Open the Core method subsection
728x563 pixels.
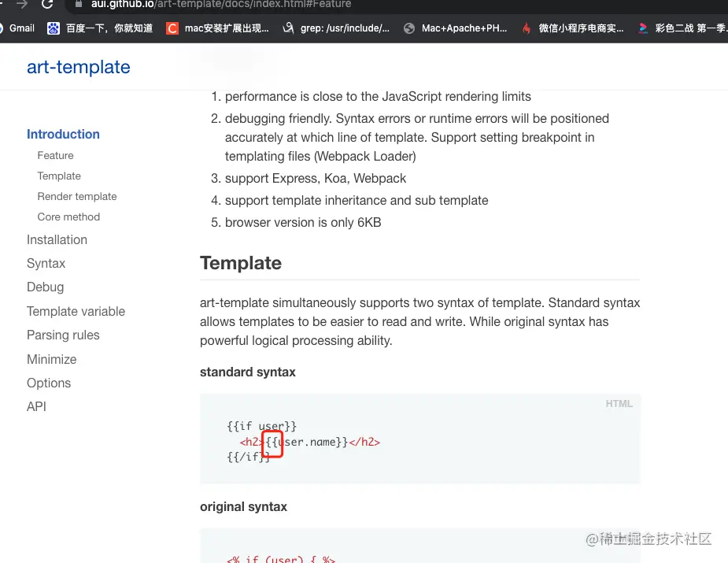coord(68,217)
